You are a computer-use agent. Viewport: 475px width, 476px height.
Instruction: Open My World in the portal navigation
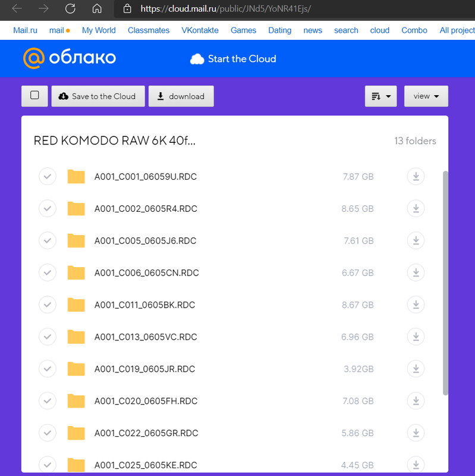(x=99, y=30)
